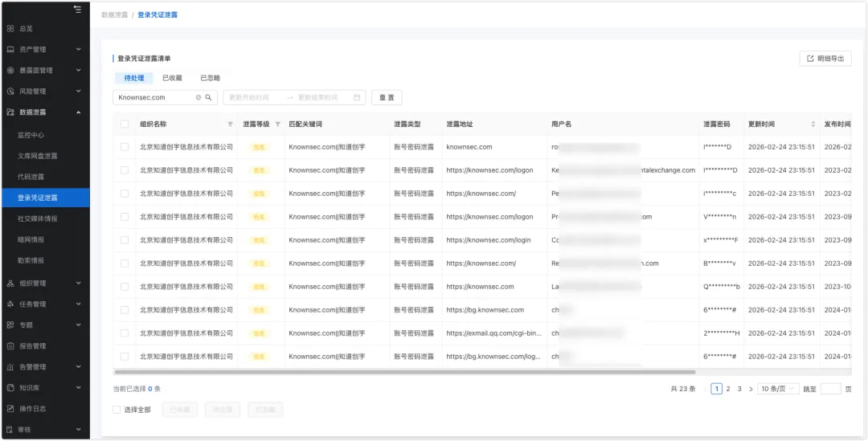
Task: Collapse 数据泄露 menu with its up chevron
Action: [78, 112]
